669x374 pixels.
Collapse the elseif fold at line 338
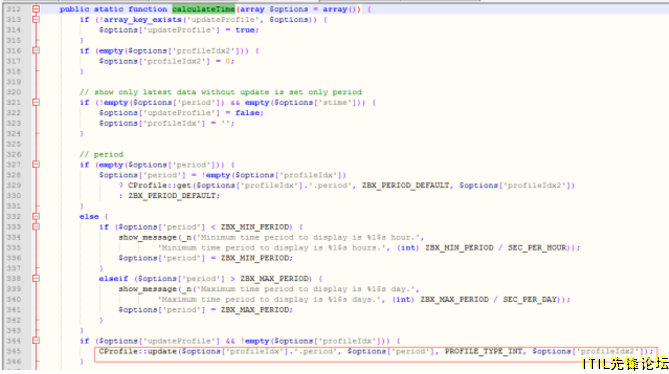36,278
